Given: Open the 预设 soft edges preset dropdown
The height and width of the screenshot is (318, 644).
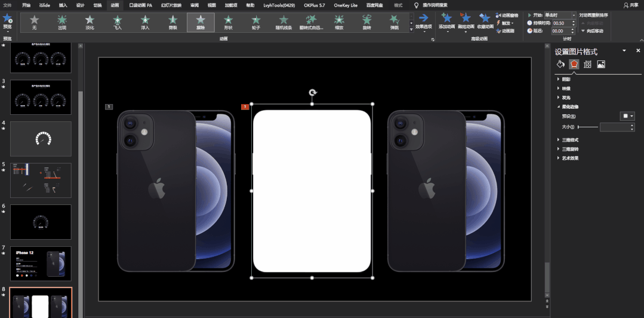Looking at the screenshot, I should click(x=627, y=116).
